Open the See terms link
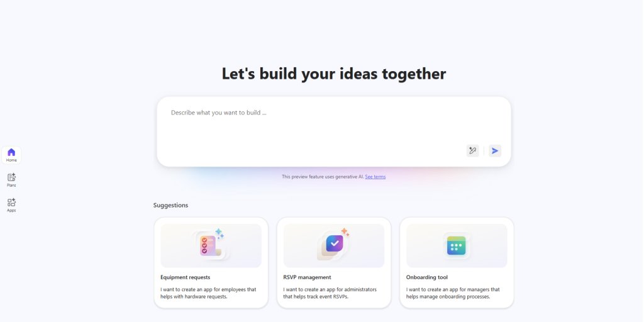The image size is (644, 322). (375, 177)
